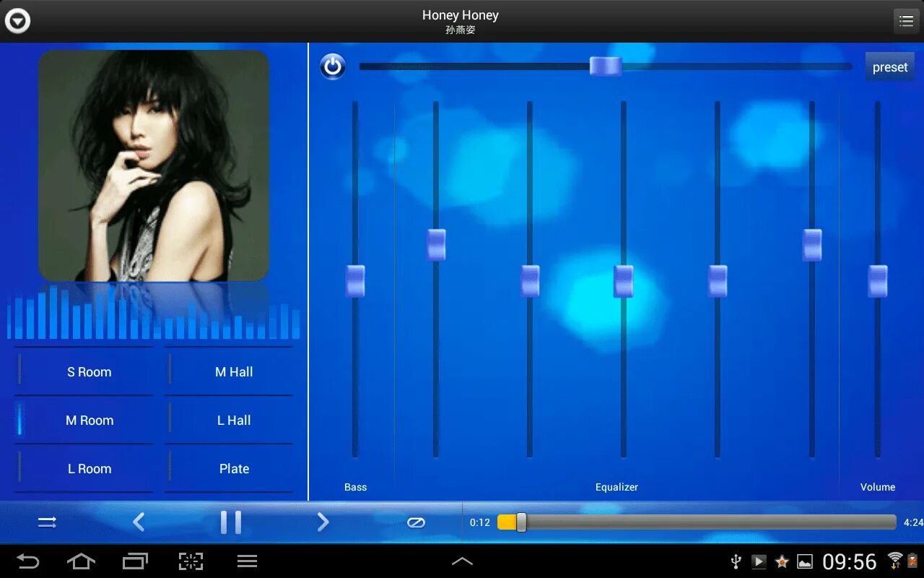Click the fourth equalizer band handle

718,281
